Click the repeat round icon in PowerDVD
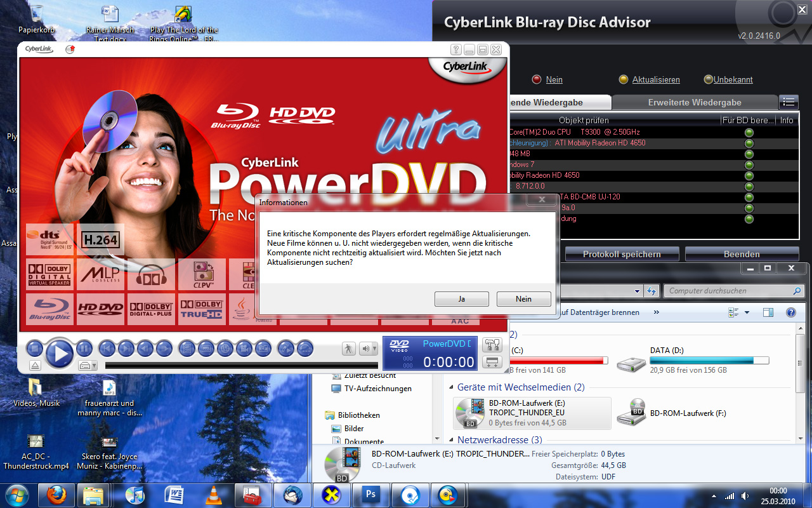The width and height of the screenshot is (812, 508). pyautogui.click(x=305, y=348)
